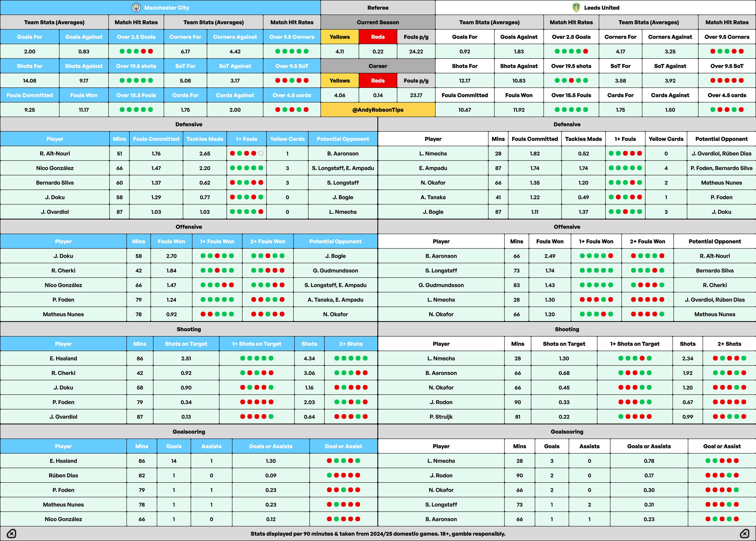Viewport: 756px width, 541px height.
Task: Click the bottom-right corner logo icon
Action: 745,533
